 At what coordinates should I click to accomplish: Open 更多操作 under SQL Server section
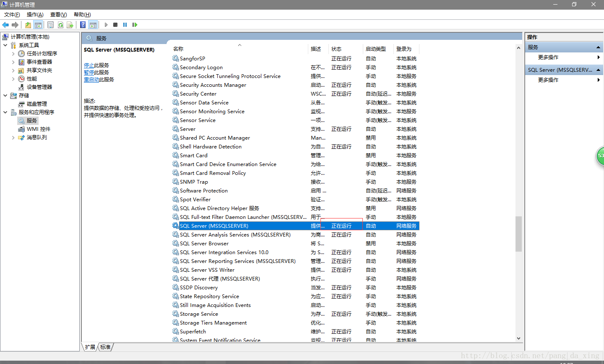tap(548, 80)
